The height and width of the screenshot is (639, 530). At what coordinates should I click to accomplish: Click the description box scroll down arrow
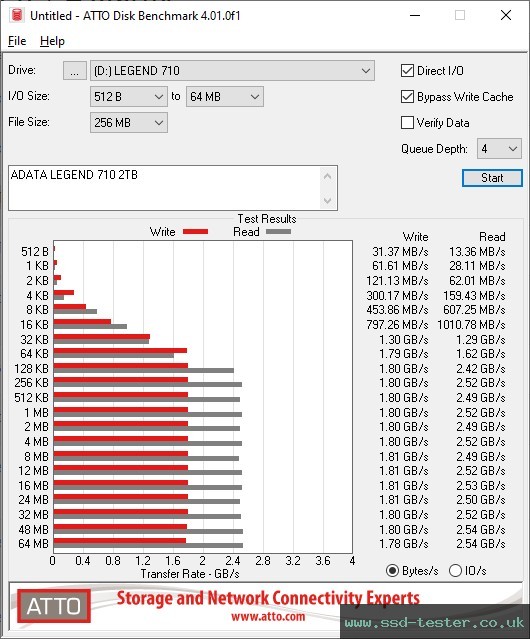[328, 200]
